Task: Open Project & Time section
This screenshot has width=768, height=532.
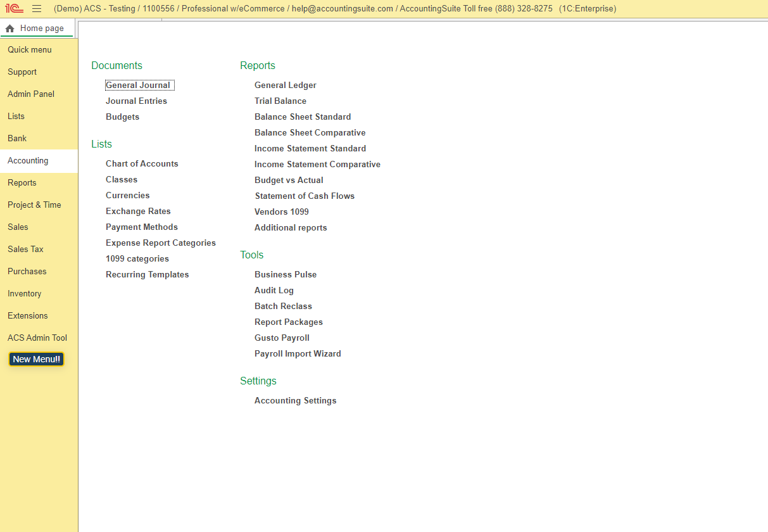Action: (39, 205)
